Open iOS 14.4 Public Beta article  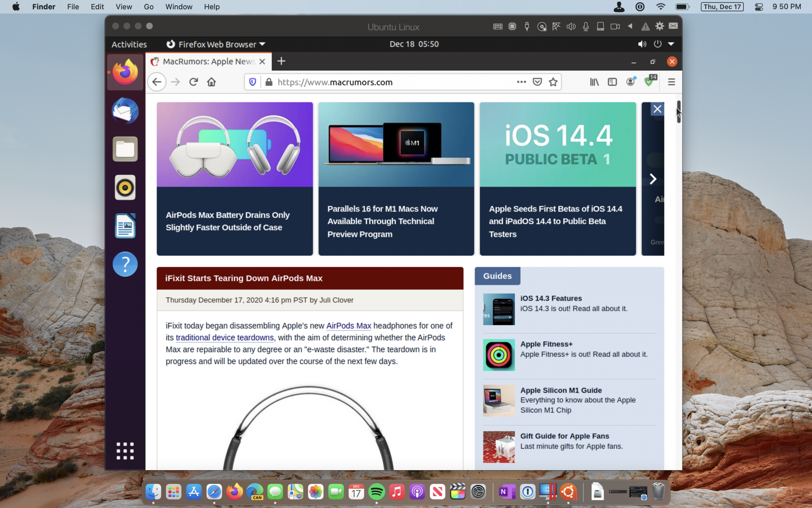pyautogui.click(x=558, y=179)
